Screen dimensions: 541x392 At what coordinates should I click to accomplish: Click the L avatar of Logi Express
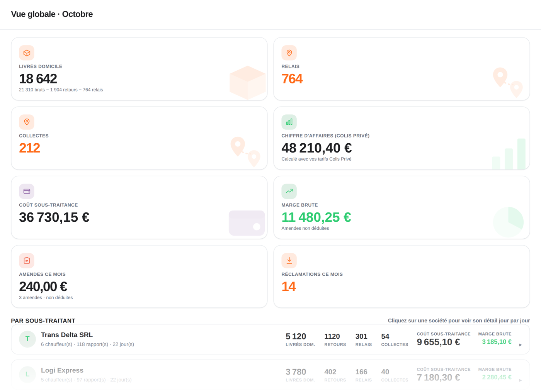27,374
